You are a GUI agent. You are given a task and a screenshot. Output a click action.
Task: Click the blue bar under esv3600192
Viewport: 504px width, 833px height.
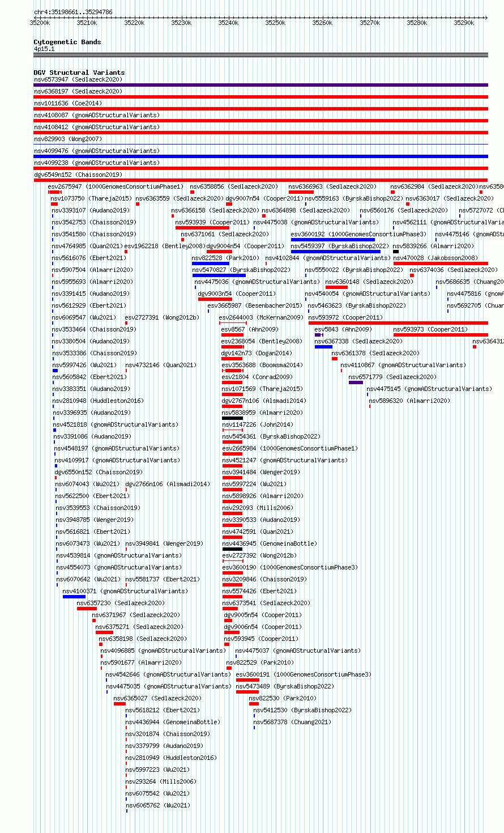pyautogui.click(x=333, y=240)
